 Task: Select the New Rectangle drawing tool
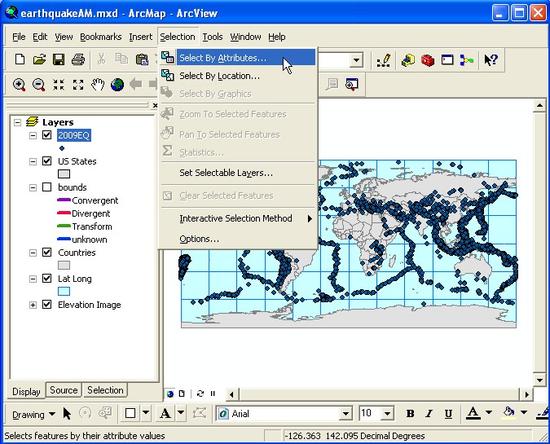coord(130,413)
